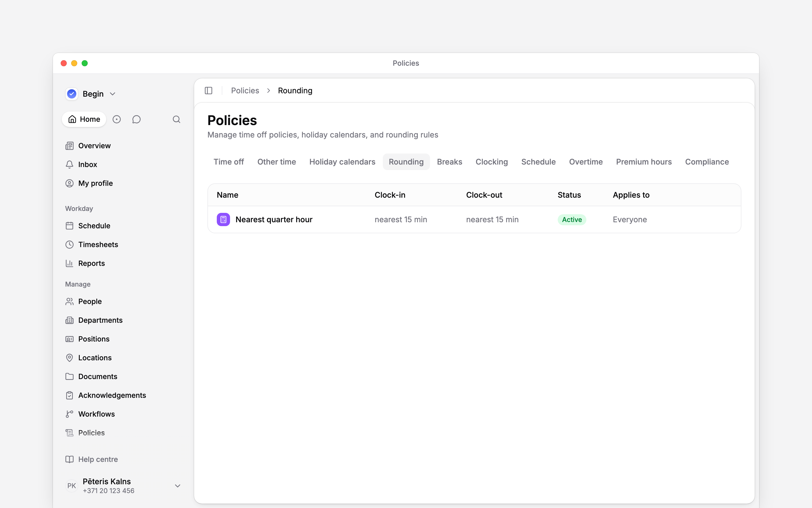Select the Rounding tab
812x508 pixels.
click(x=406, y=162)
